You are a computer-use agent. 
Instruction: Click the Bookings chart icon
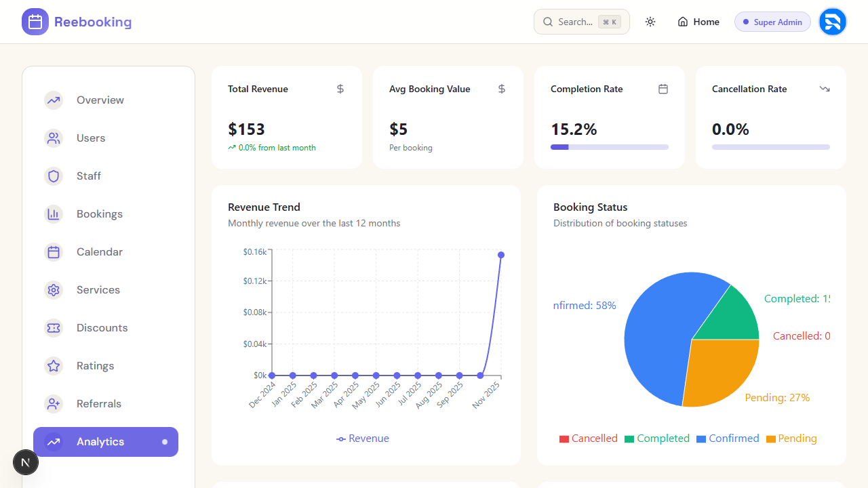pos(54,214)
